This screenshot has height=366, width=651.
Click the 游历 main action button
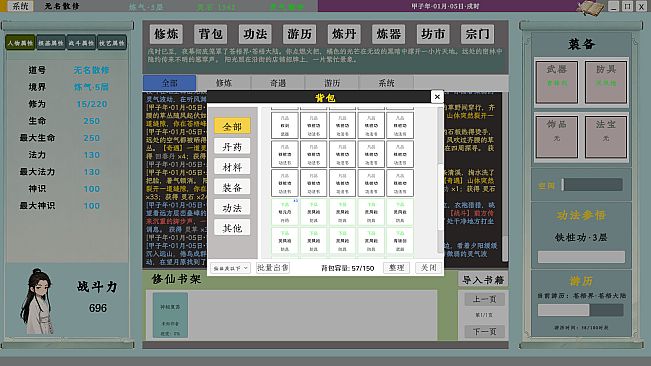(x=299, y=34)
